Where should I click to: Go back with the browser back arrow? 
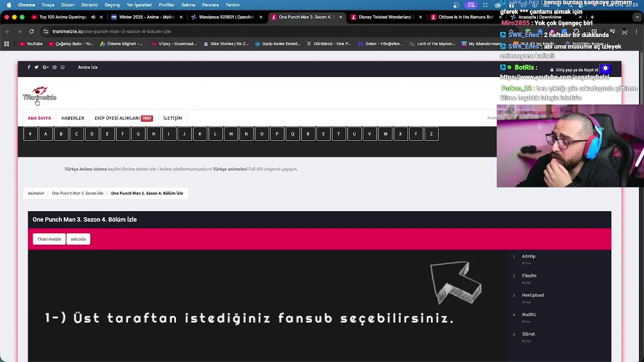click(x=7, y=31)
